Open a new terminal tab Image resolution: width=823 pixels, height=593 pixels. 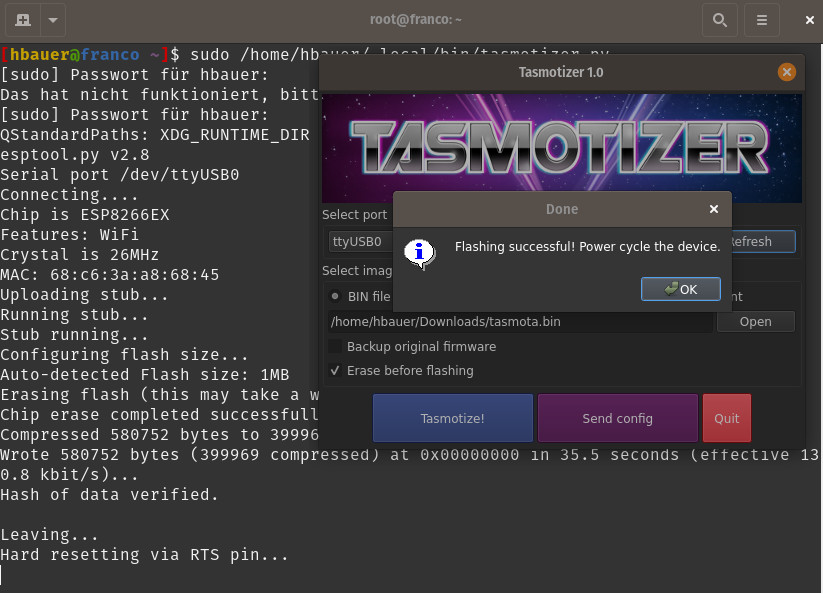pyautogui.click(x=22, y=20)
